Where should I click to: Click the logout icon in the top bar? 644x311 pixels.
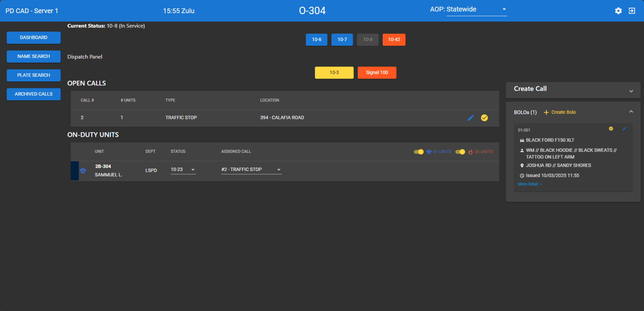(x=632, y=11)
